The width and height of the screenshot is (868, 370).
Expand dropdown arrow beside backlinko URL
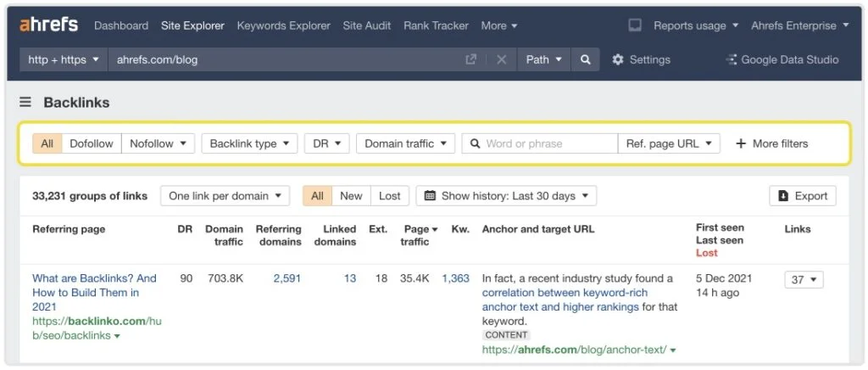[x=117, y=336]
